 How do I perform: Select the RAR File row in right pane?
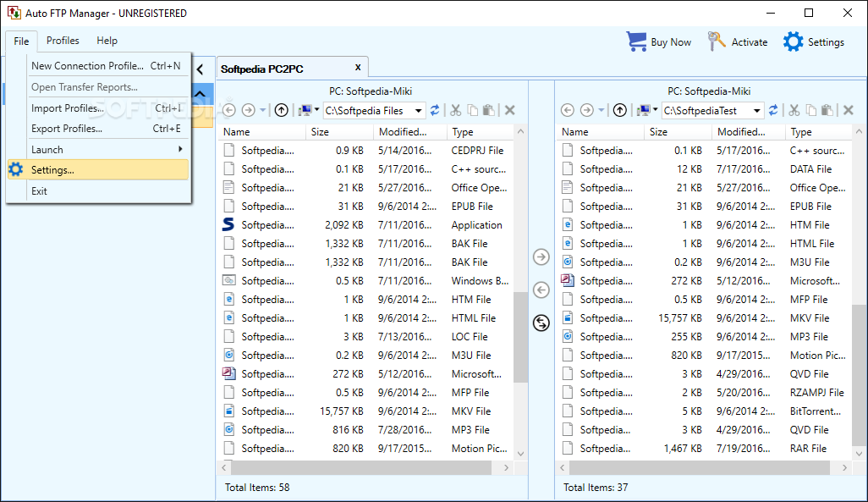(x=705, y=449)
